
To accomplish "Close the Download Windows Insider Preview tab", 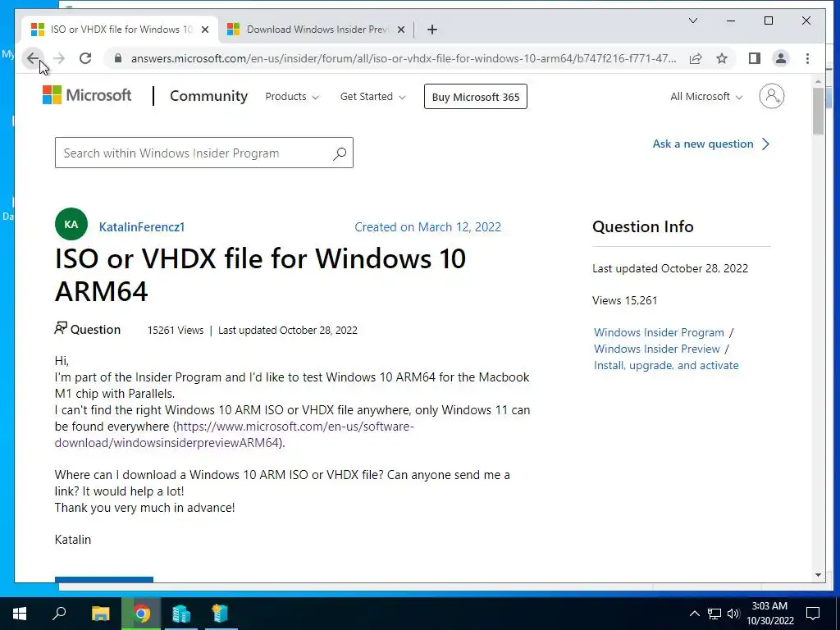I will click(400, 30).
